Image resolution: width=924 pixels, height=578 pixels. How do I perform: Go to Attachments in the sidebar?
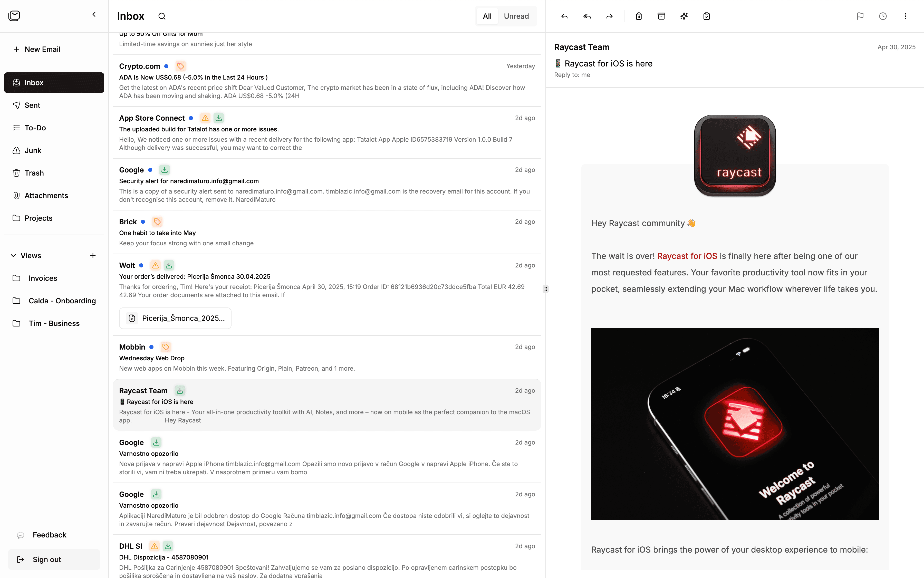46,195
